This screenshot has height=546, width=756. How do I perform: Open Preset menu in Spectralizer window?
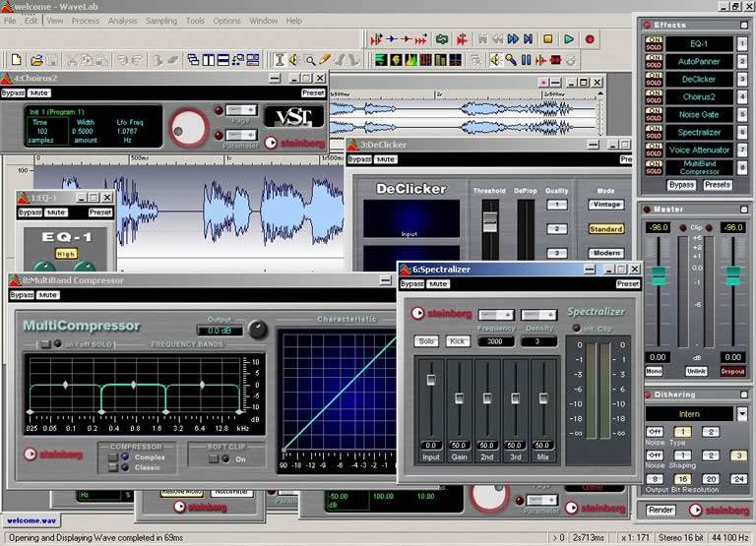[628, 284]
